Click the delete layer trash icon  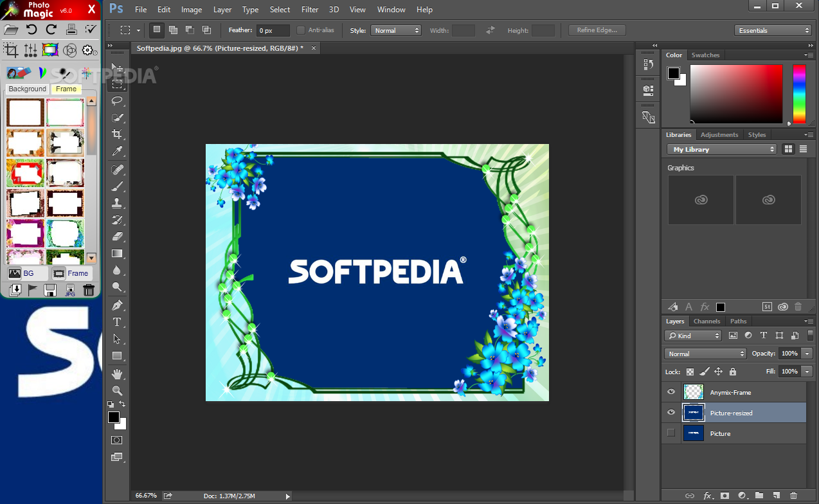click(x=794, y=496)
